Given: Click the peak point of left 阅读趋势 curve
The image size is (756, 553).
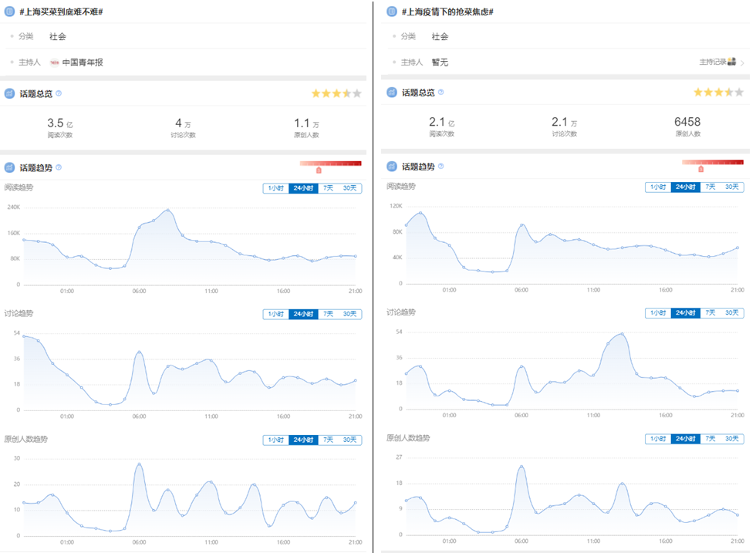Looking at the screenshot, I should 168,210.
